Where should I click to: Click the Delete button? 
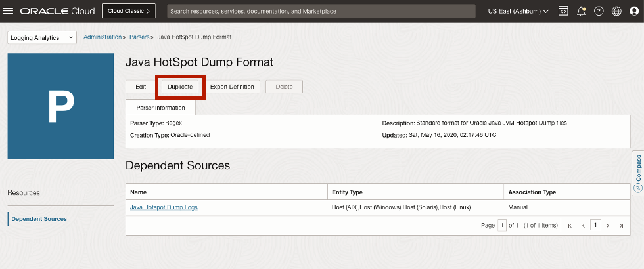[284, 87]
